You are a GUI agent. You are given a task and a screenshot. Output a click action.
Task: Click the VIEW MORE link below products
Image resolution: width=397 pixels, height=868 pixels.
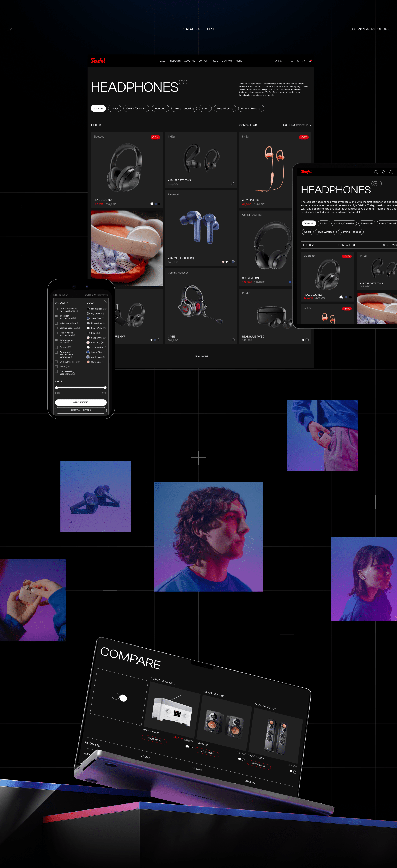pyautogui.click(x=201, y=357)
